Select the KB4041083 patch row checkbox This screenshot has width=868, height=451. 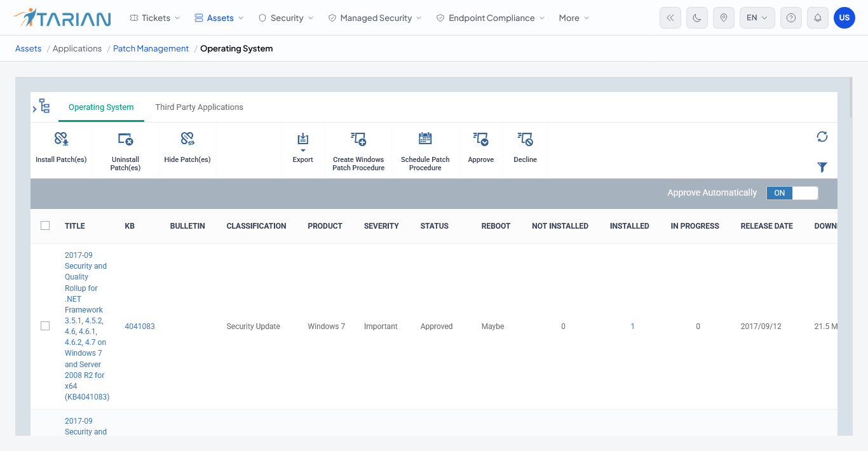click(x=45, y=326)
